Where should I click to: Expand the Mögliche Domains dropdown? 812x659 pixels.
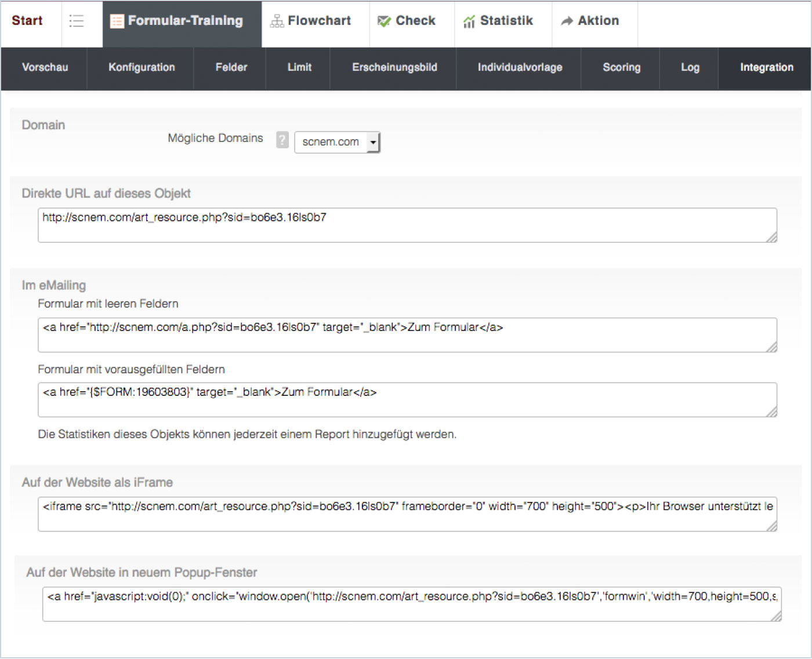(x=373, y=142)
